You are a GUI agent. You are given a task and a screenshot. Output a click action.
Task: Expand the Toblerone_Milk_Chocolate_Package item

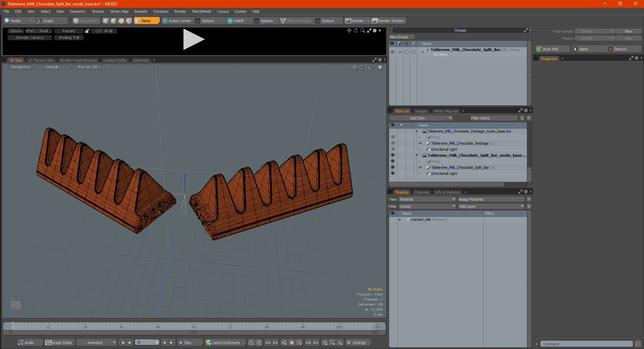(421, 143)
